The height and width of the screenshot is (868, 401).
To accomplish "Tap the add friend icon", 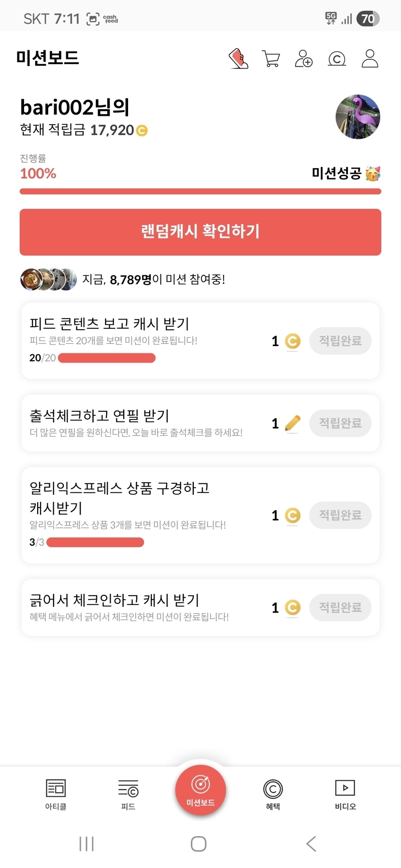I will tap(303, 59).
